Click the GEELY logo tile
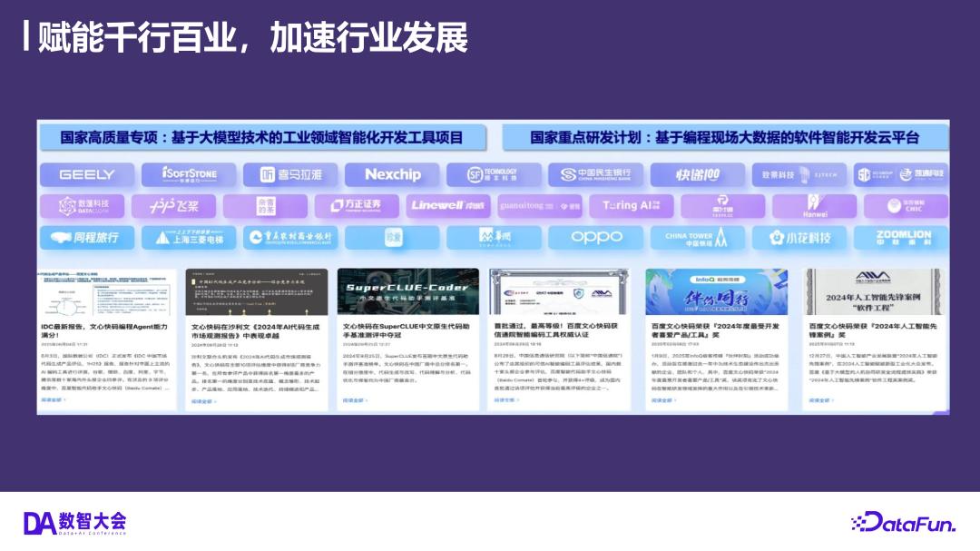 87,174
